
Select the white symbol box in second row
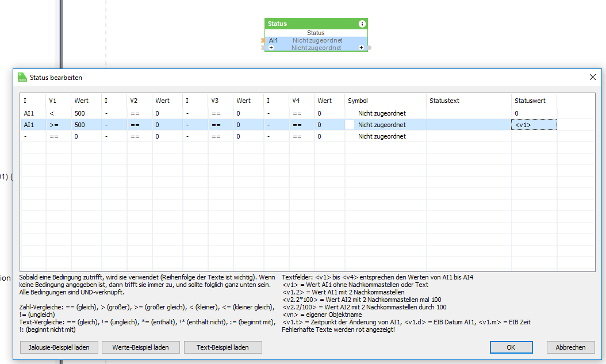[x=350, y=125]
